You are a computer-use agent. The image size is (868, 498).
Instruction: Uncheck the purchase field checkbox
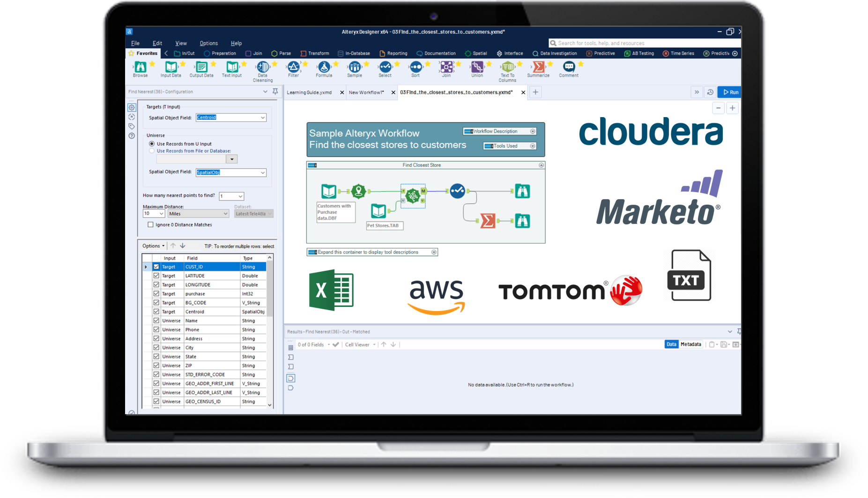(x=156, y=294)
